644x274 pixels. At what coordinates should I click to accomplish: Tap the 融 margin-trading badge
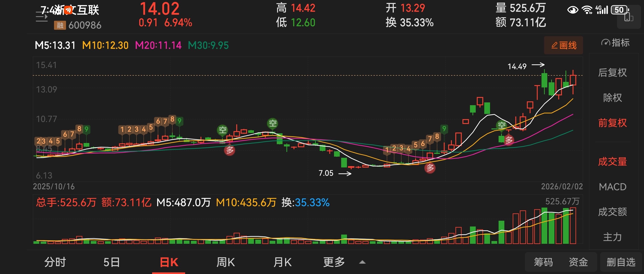60,25
